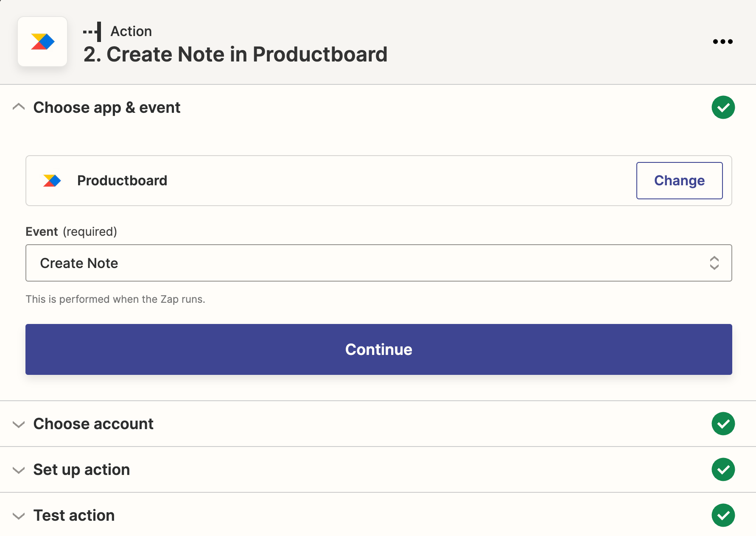Click green checkmark for Set up action

click(723, 469)
